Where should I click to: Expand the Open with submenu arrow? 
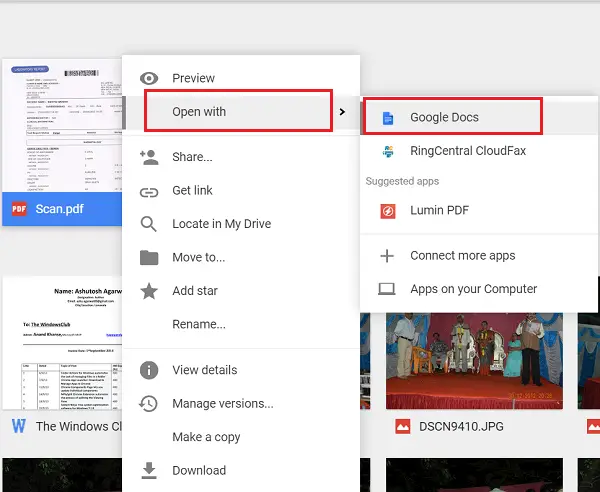tap(342, 112)
